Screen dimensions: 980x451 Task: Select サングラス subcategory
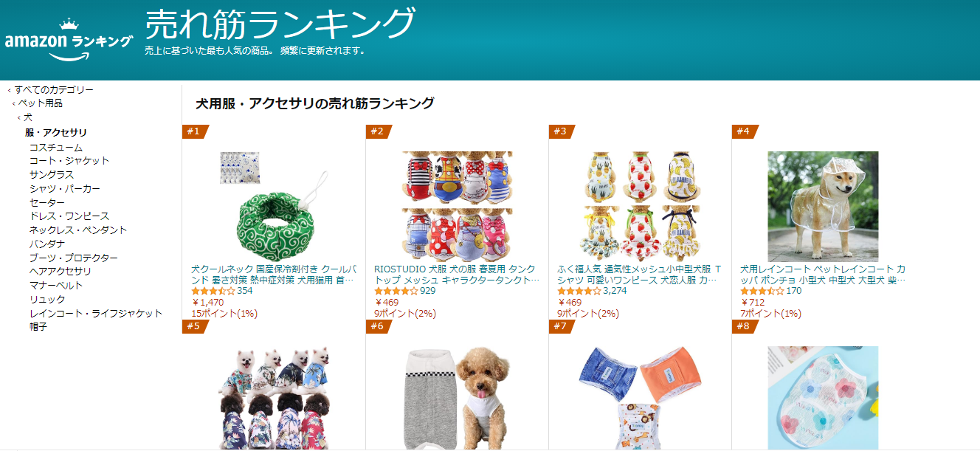(x=52, y=175)
